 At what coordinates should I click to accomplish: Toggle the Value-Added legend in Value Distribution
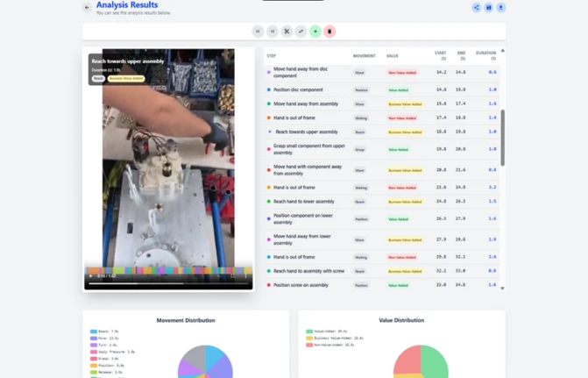click(x=325, y=332)
